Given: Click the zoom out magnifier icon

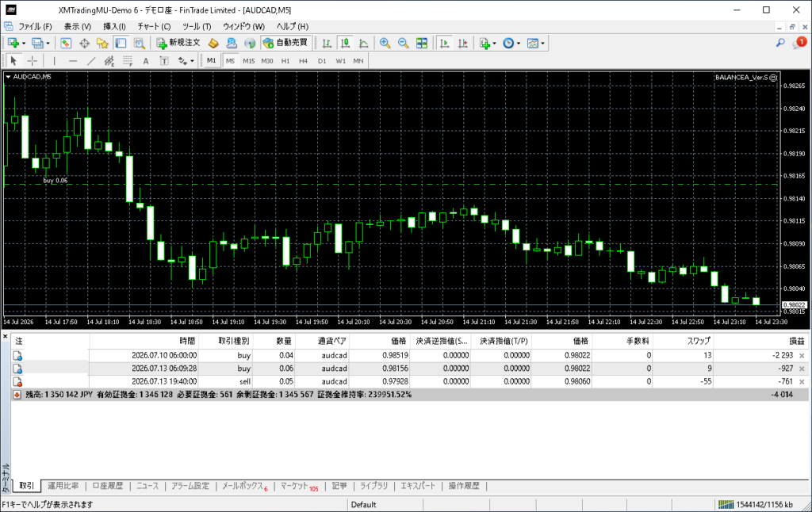Looking at the screenshot, I should (403, 43).
